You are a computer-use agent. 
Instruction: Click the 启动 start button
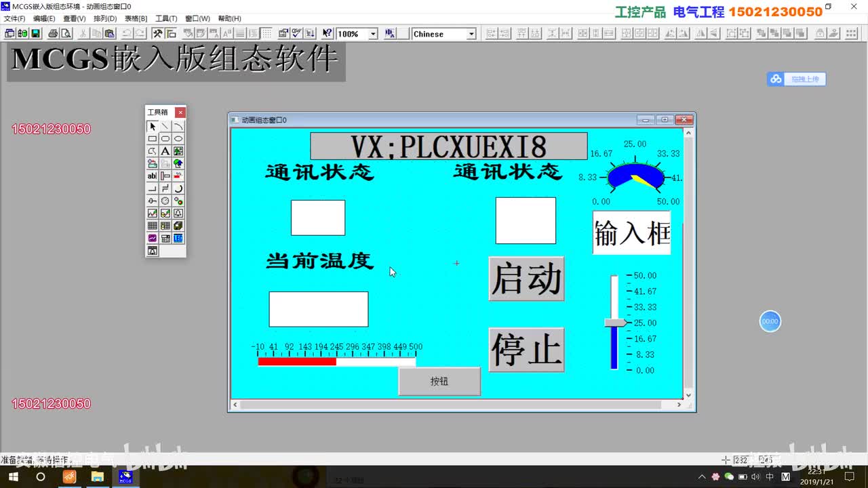526,279
